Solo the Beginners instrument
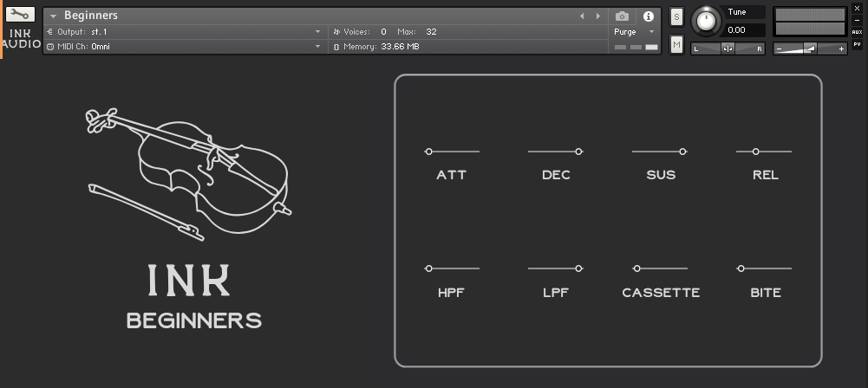The image size is (868, 388). point(676,16)
